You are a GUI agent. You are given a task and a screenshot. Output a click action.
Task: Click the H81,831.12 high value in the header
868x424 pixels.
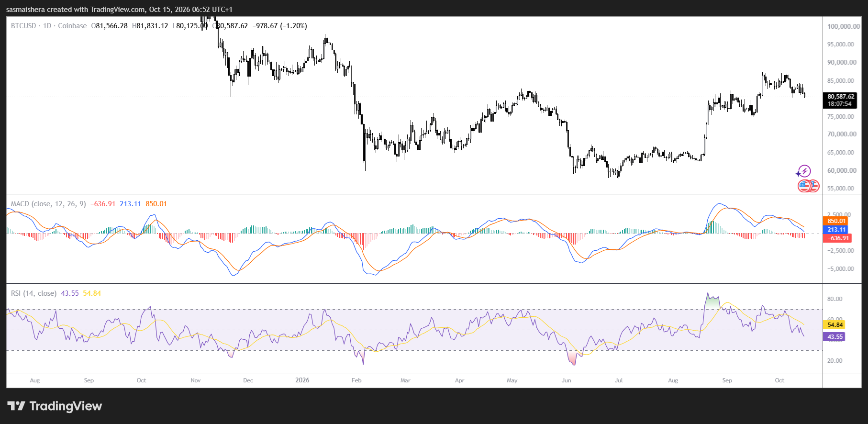pyautogui.click(x=150, y=26)
